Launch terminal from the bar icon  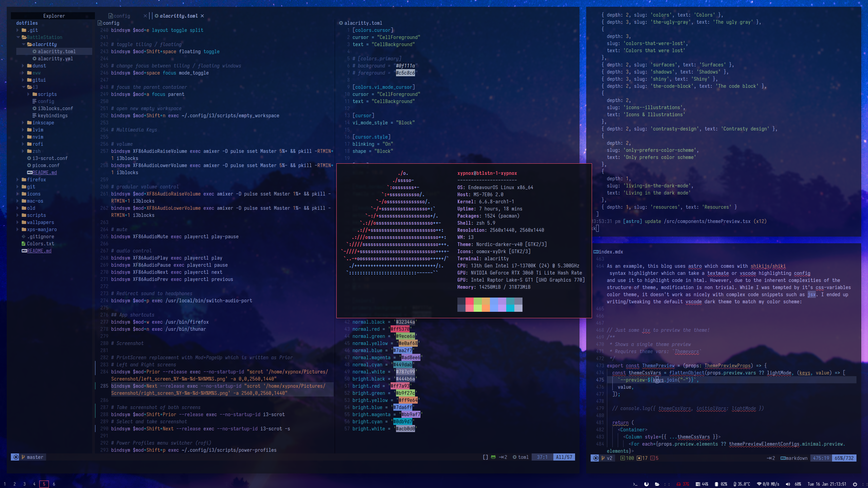[x=635, y=484]
